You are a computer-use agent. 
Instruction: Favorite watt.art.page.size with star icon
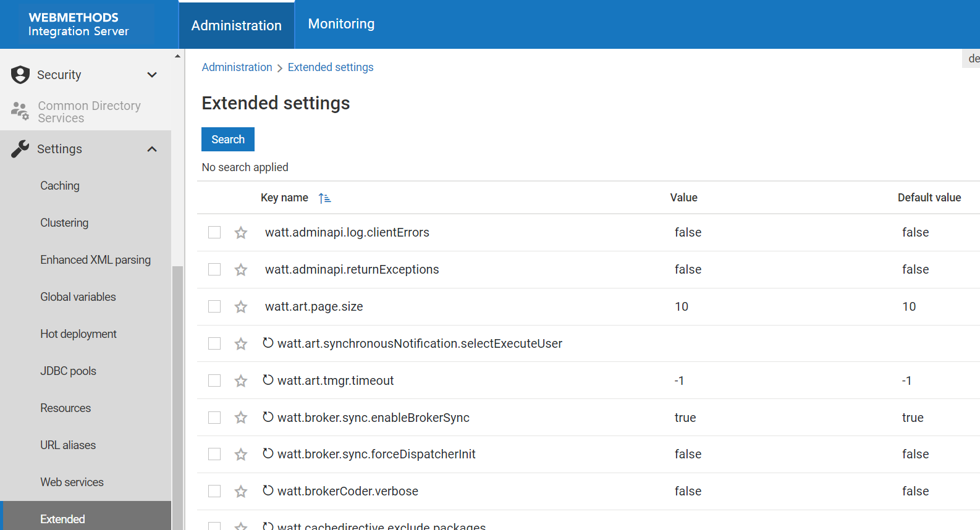click(x=241, y=307)
